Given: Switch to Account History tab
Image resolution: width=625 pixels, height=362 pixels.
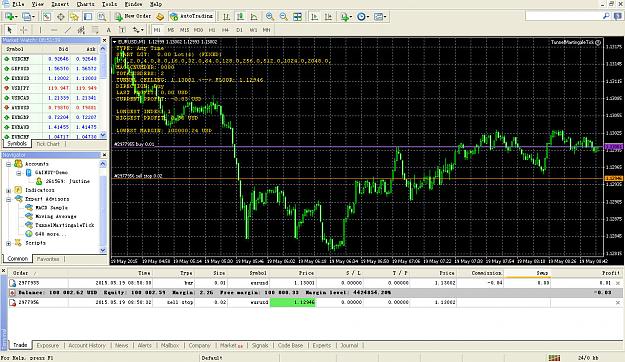Looking at the screenshot, I should tap(87, 345).
